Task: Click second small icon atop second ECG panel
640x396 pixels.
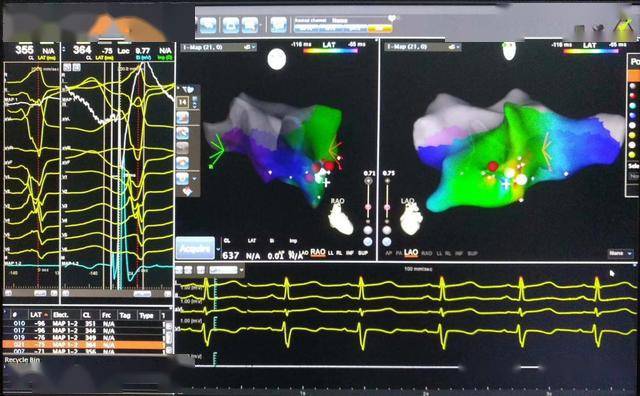Action: 76,67
